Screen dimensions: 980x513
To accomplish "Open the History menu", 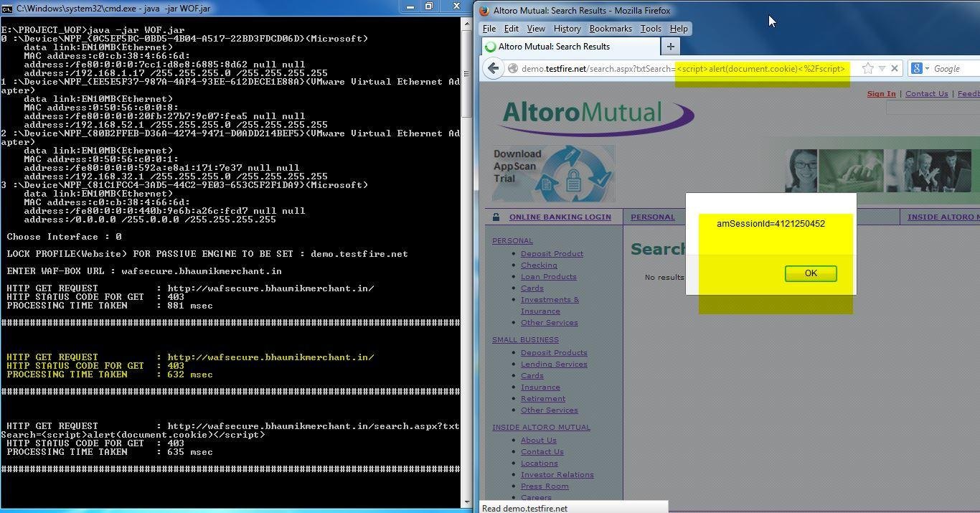I will (567, 28).
